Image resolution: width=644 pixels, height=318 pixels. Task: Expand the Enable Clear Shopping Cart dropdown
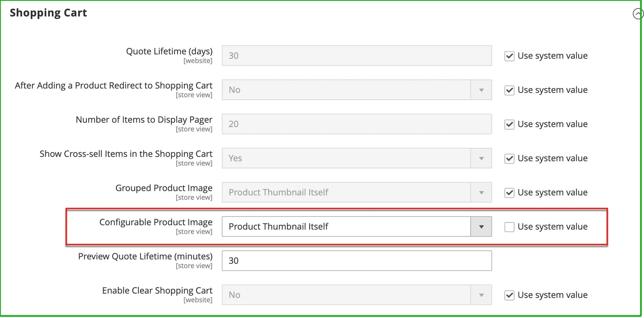click(356, 295)
